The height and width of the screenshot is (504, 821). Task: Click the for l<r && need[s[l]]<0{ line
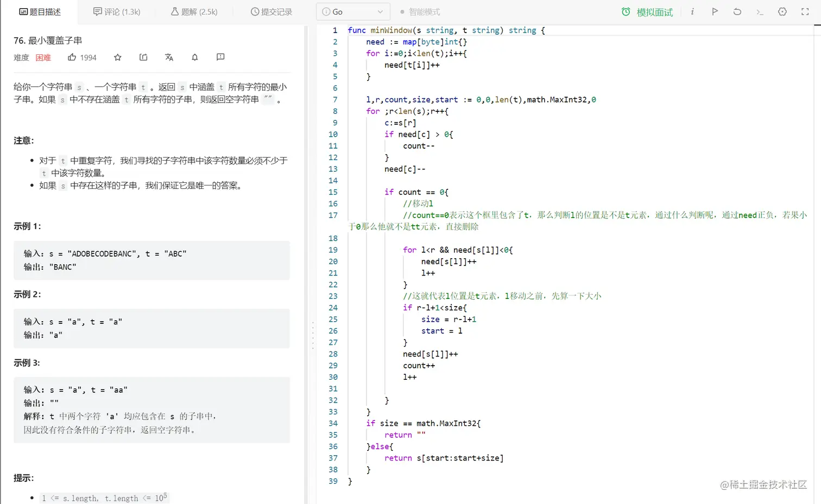point(458,250)
